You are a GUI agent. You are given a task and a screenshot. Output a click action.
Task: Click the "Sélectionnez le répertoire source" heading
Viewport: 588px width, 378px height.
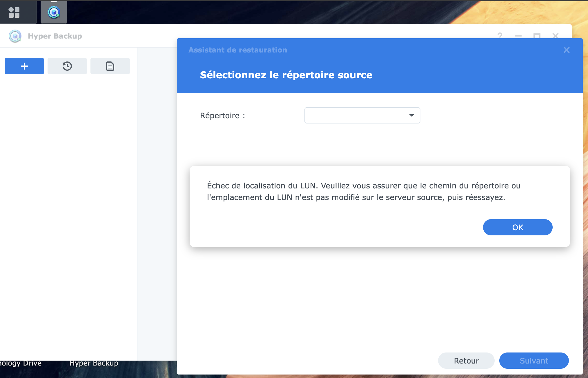point(286,75)
